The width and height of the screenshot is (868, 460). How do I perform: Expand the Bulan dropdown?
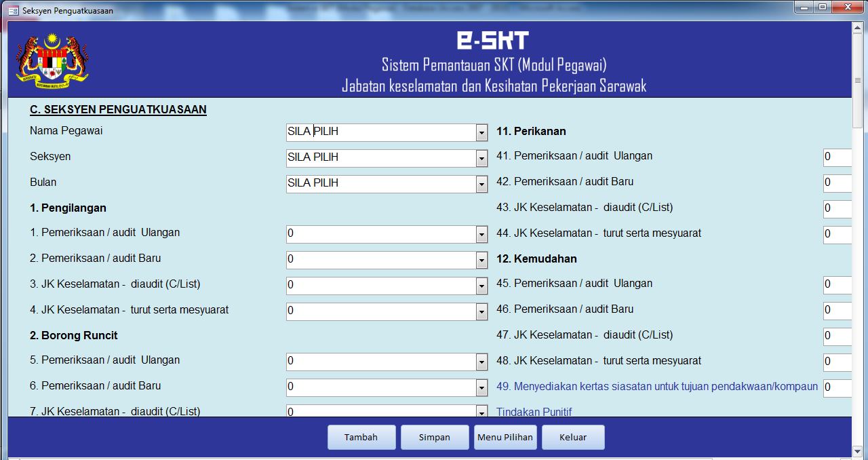pos(481,184)
